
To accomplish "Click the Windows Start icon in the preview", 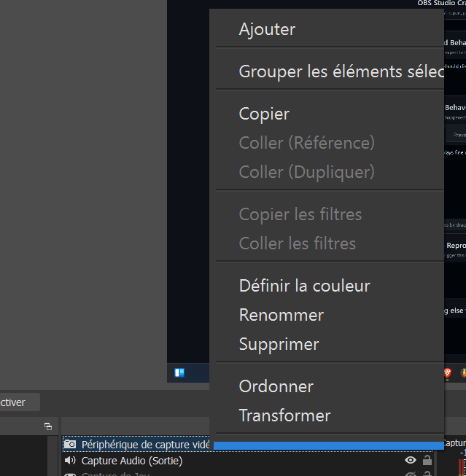I will [179, 372].
